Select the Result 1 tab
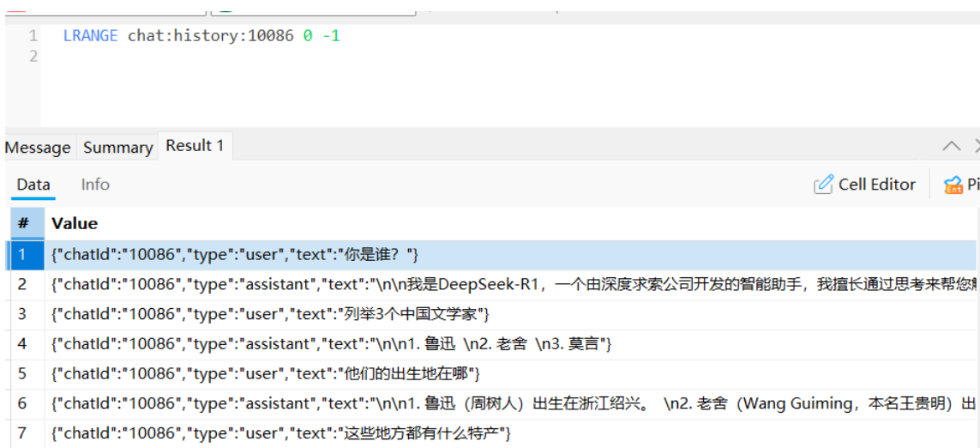This screenshot has width=980, height=448. pyautogui.click(x=195, y=146)
